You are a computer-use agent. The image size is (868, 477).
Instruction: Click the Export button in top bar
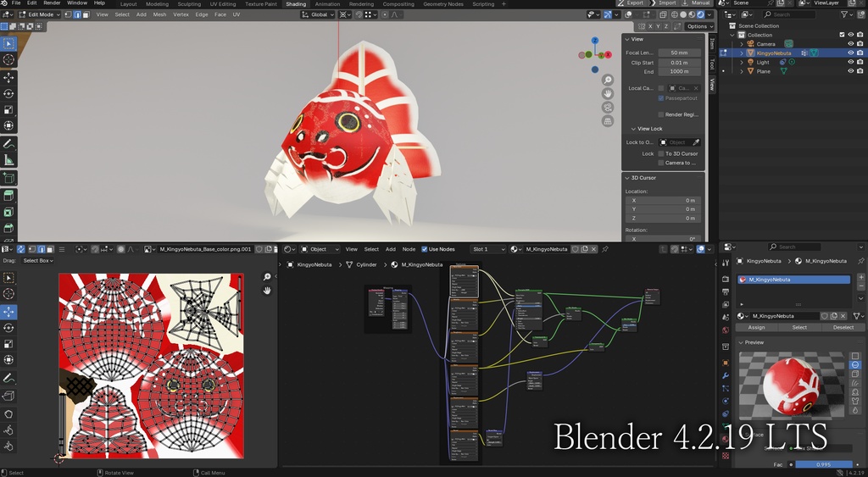pos(631,3)
